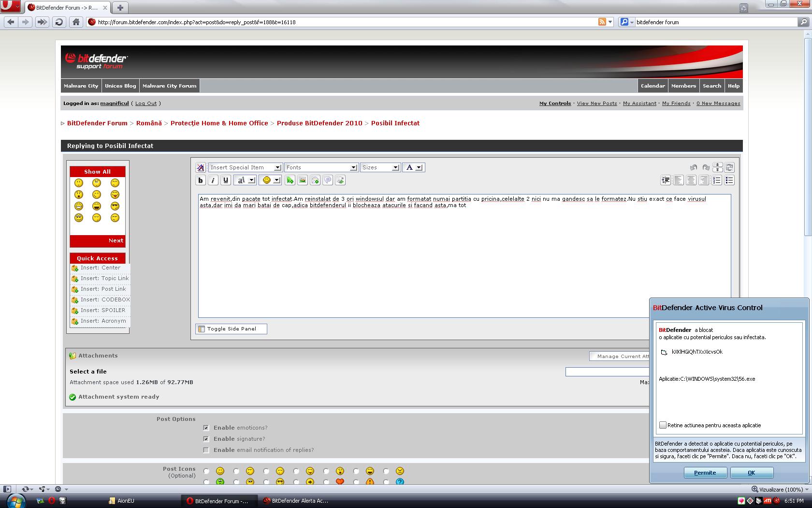Click the Windows Start orb

coord(15,501)
